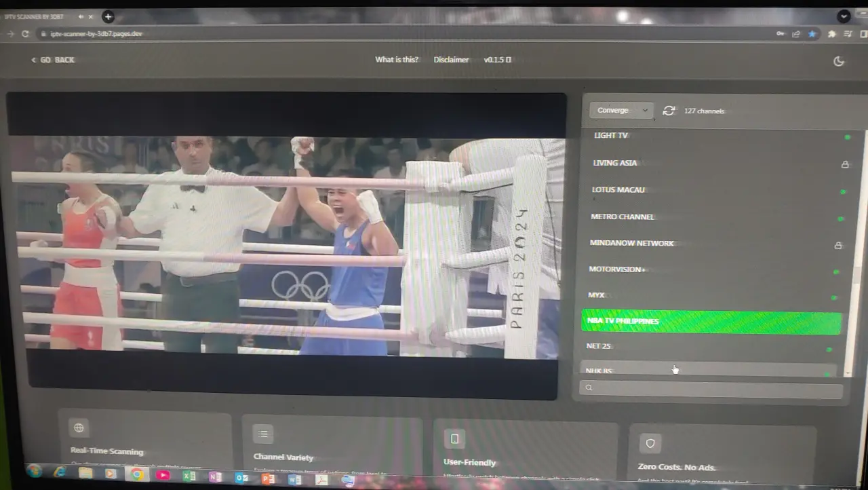Open File Explorer from the taskbar
Image resolution: width=868 pixels, height=490 pixels.
[x=85, y=473]
